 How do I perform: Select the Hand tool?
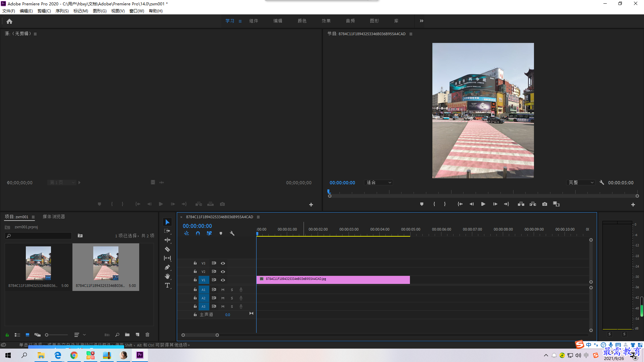pos(167,276)
